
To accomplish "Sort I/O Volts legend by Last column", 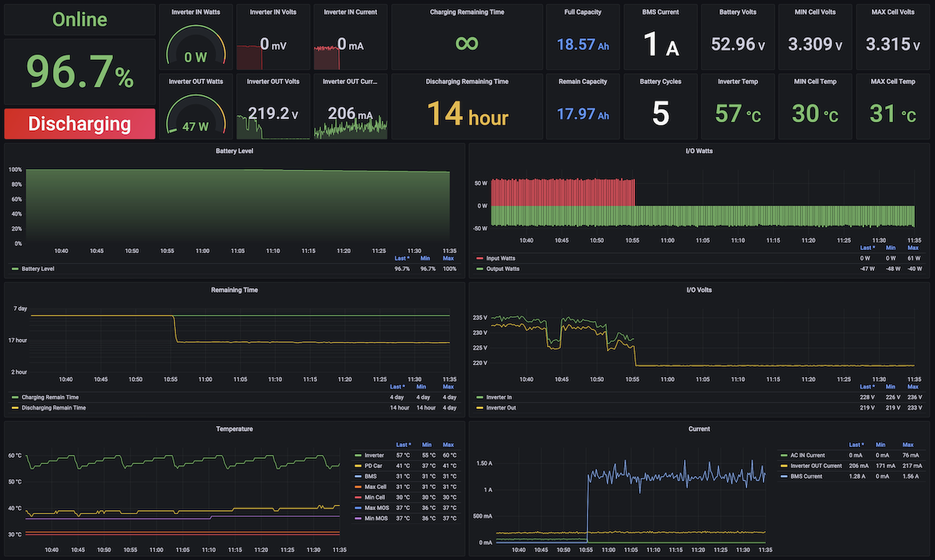I will click(866, 386).
